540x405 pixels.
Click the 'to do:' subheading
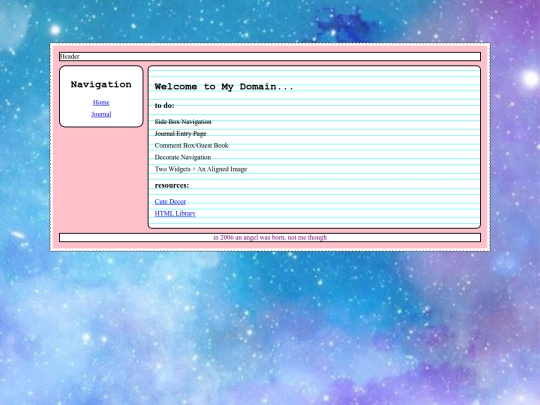[x=164, y=106]
